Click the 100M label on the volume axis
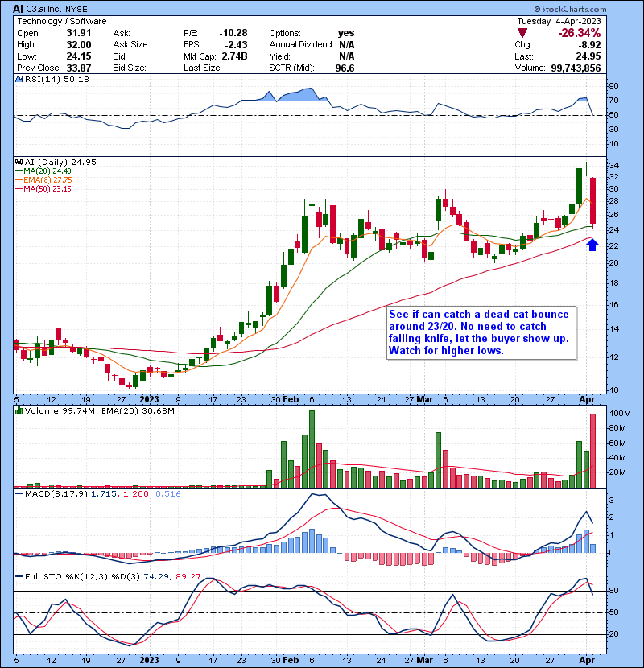The width and height of the screenshot is (644, 668). pyautogui.click(x=620, y=414)
